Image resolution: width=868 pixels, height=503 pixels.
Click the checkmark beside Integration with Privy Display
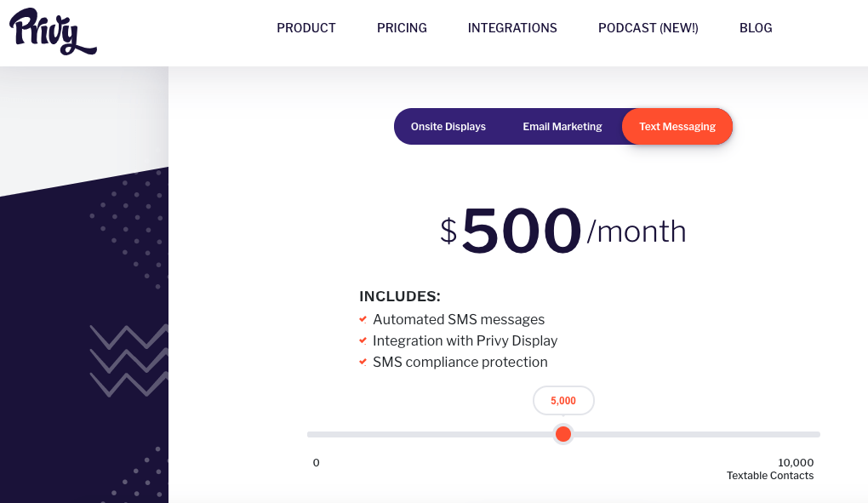coord(363,341)
